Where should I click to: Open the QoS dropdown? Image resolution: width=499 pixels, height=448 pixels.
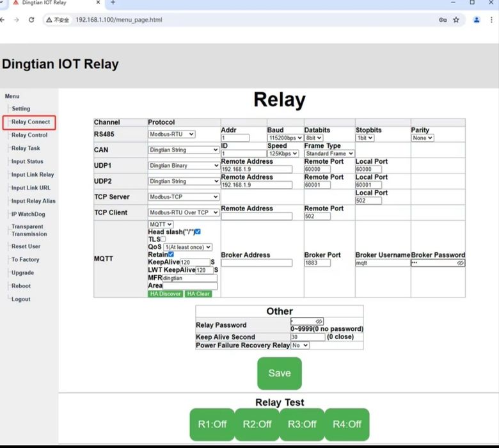(x=187, y=247)
